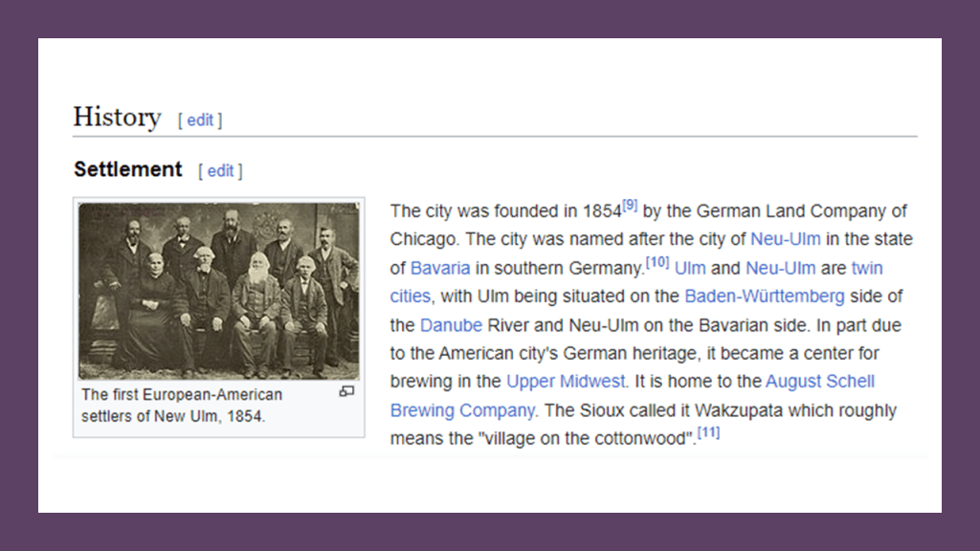The height and width of the screenshot is (551, 980).
Task: Click the Neu-Ulm link before 'are twin'
Action: tap(780, 268)
